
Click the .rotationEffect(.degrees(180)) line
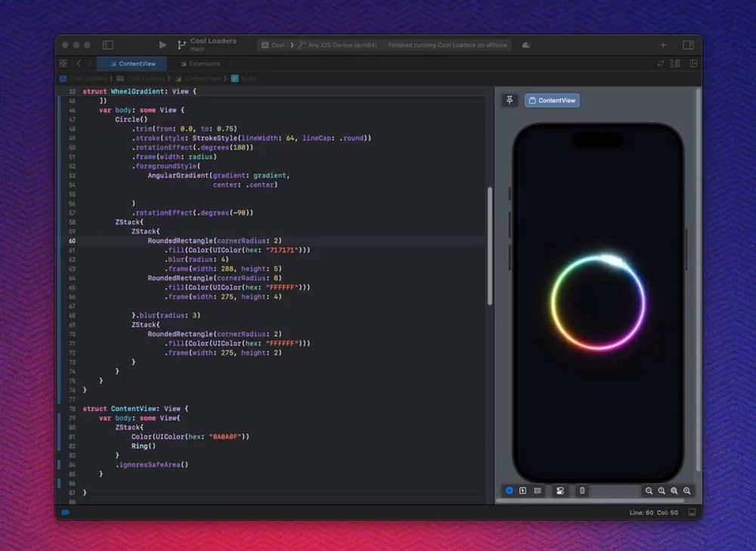click(192, 147)
